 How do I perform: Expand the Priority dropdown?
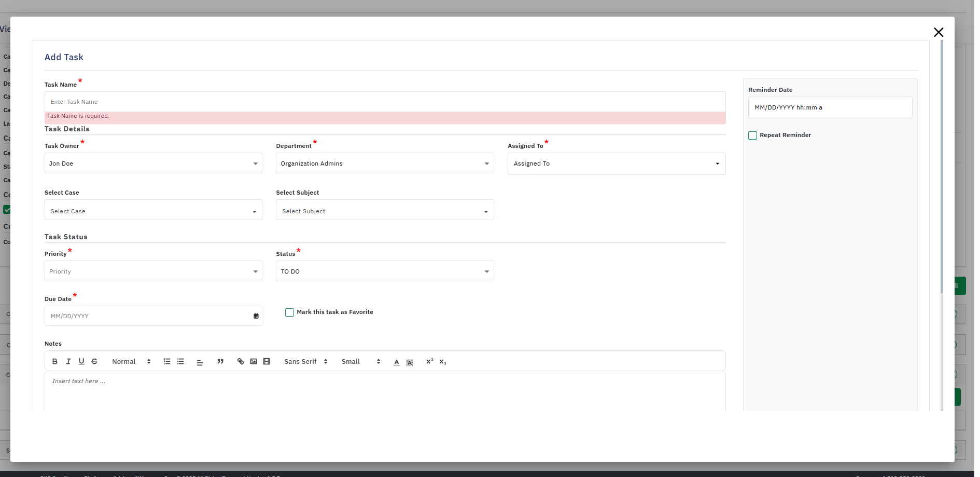[153, 271]
